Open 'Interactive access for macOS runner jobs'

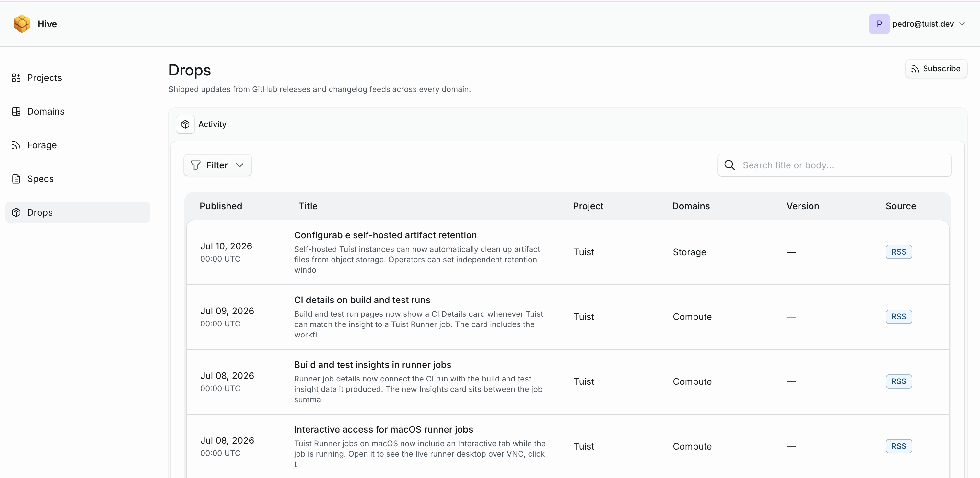tap(383, 430)
